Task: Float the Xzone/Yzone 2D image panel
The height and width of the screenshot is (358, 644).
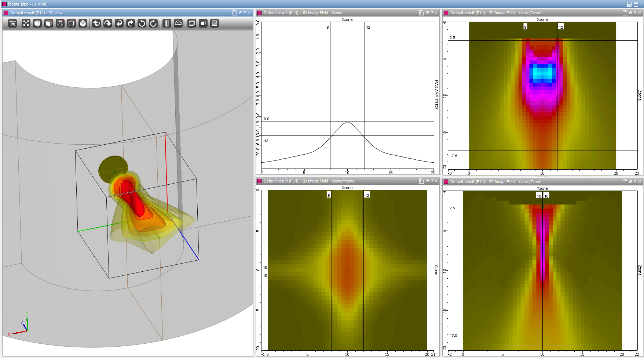Action: 427,181
